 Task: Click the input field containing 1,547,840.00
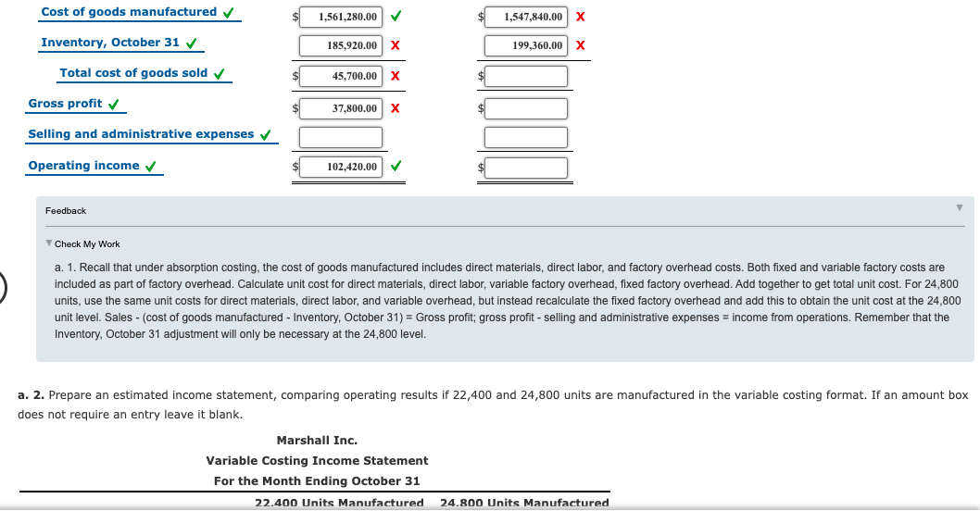click(x=525, y=17)
